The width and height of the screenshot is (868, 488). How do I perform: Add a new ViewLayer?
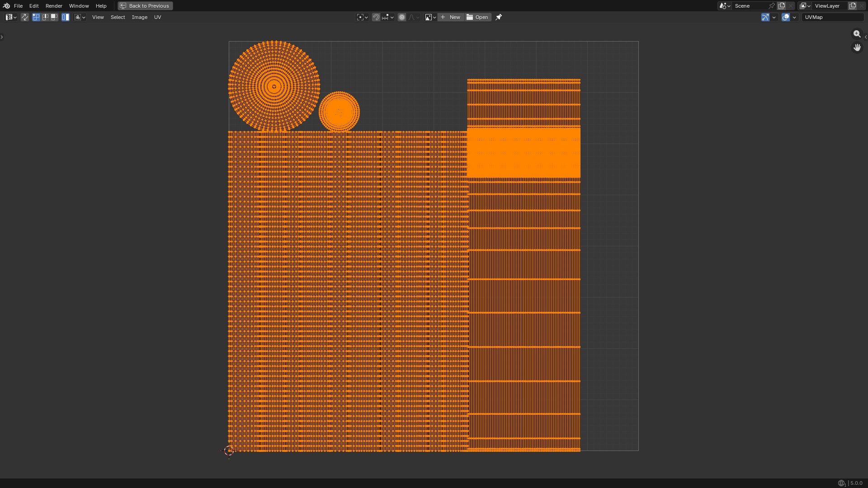point(853,6)
